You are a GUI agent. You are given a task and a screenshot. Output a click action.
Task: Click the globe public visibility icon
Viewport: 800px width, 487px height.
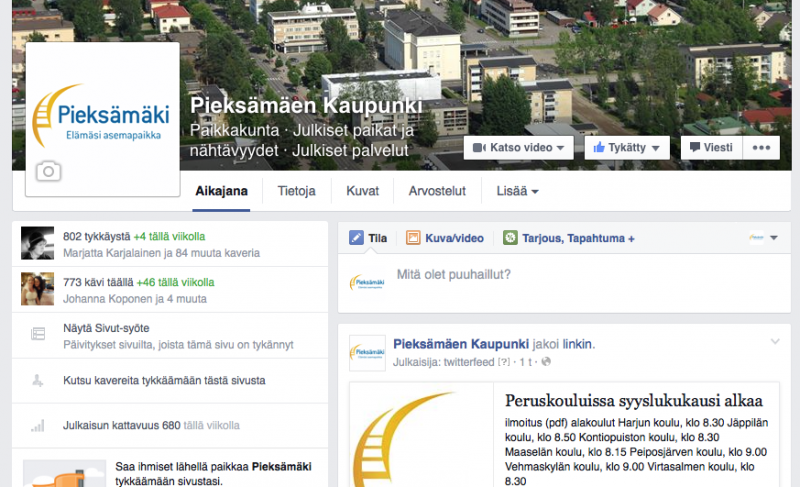(546, 362)
